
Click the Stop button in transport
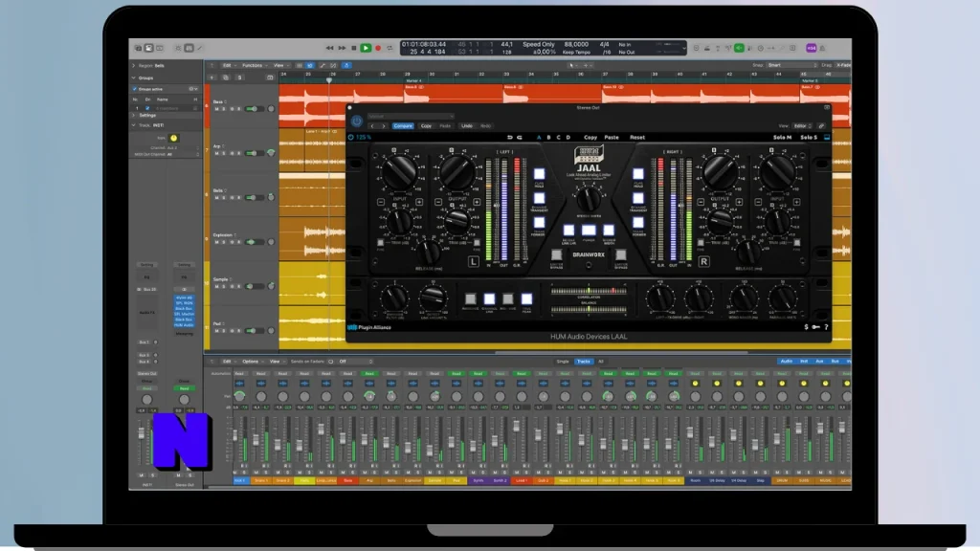[x=354, y=48]
